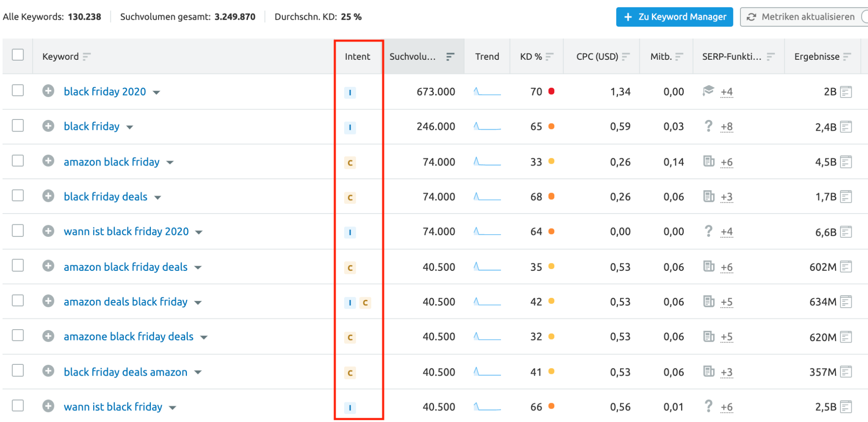Expand dropdown arrow next to 'amazon black friday'
The width and height of the screenshot is (868, 422).
click(x=170, y=162)
